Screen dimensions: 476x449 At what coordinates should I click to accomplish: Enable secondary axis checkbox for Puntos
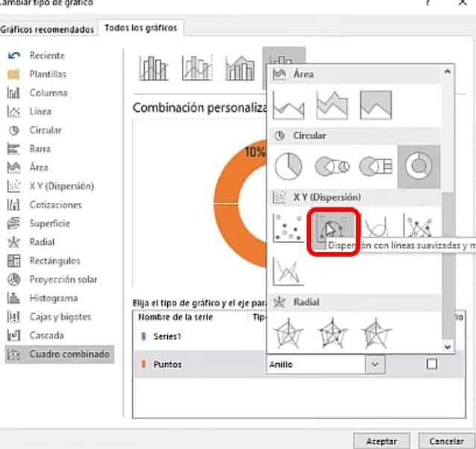(x=430, y=365)
